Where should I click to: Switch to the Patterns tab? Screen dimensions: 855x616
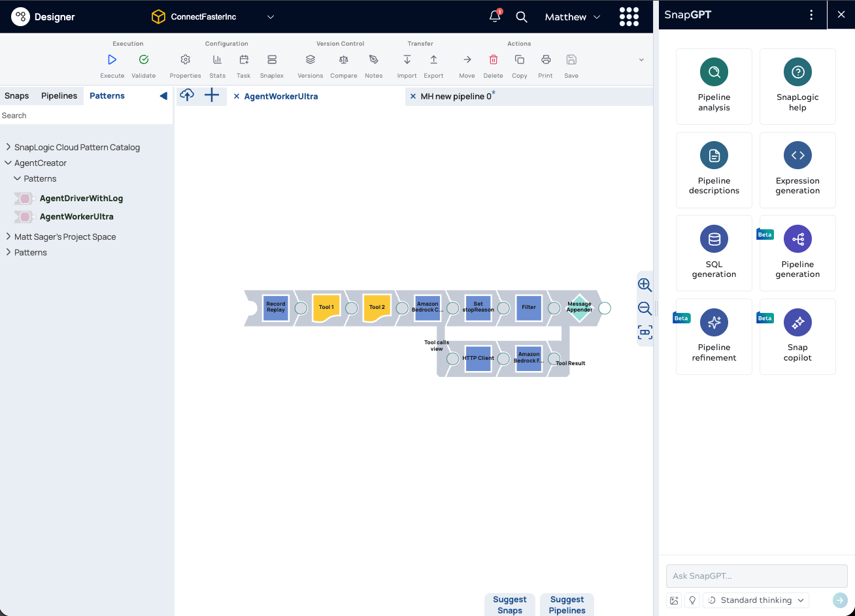pyautogui.click(x=107, y=95)
